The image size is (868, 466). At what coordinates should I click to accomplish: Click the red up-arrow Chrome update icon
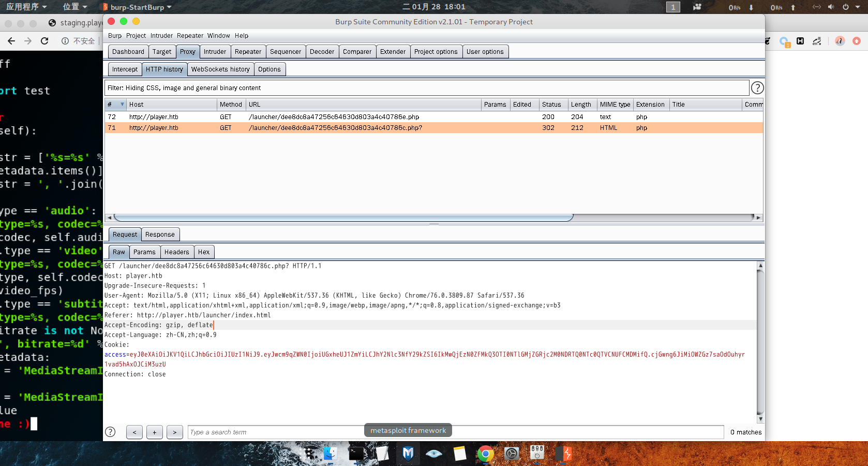[857, 41]
